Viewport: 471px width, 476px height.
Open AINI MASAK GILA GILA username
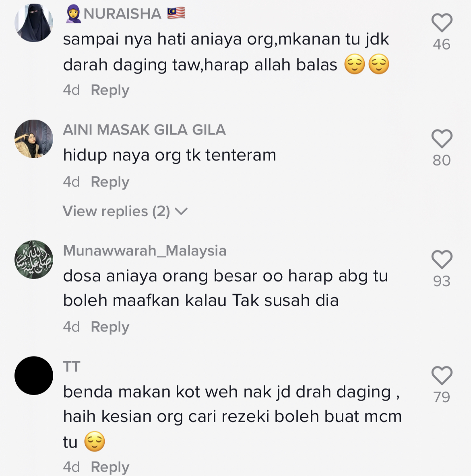[x=144, y=130]
